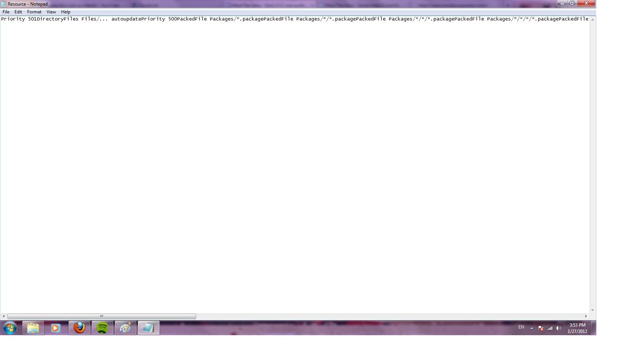This screenshot has width=644, height=362.
Task: Click the text 'Files/...'
Action: point(95,19)
